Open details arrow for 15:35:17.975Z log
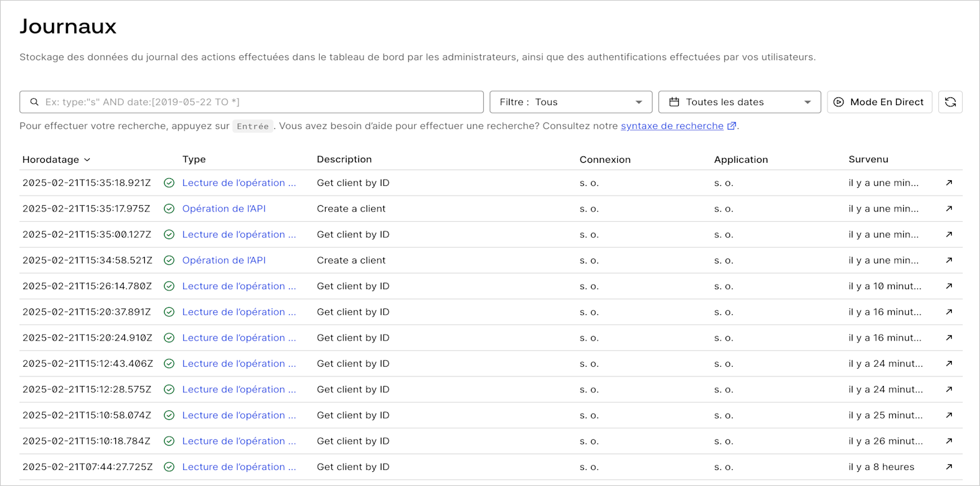 [949, 208]
